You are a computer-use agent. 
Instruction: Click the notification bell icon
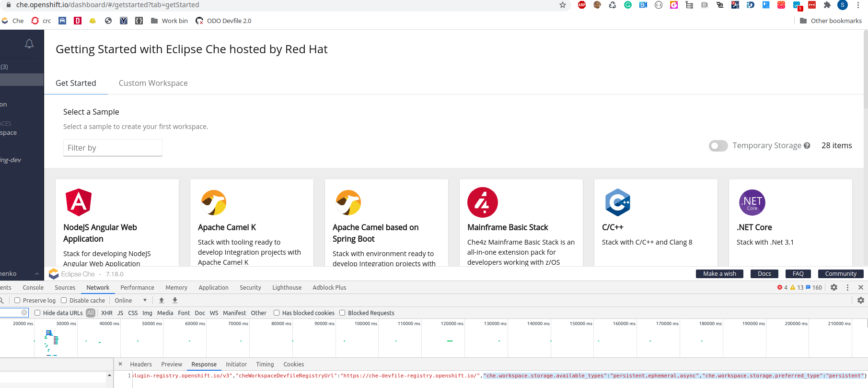tap(29, 44)
